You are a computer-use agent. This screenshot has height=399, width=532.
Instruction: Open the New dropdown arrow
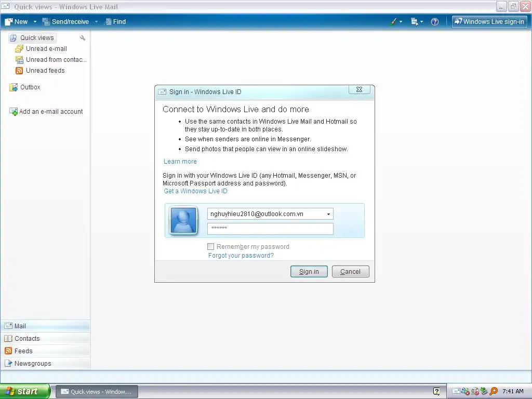pos(35,22)
